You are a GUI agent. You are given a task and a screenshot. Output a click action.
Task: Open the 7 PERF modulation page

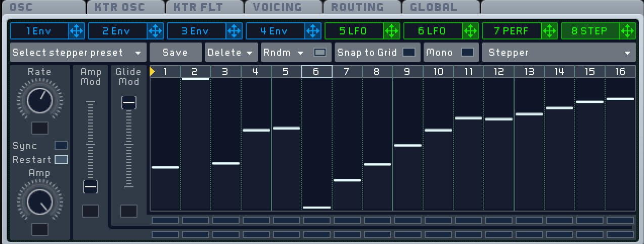point(512,31)
